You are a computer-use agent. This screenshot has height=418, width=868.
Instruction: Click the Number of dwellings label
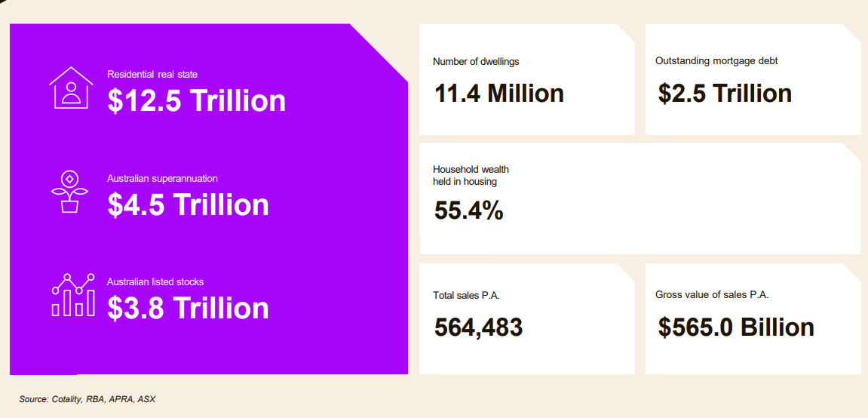click(476, 61)
